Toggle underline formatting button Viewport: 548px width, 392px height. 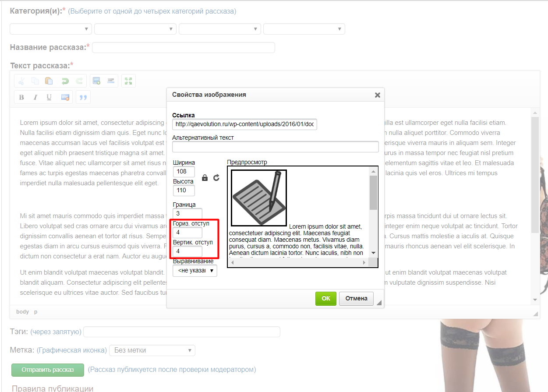[49, 97]
